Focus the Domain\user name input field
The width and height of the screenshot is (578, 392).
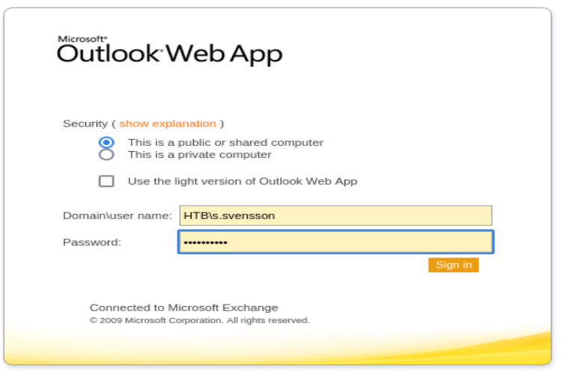(x=335, y=215)
